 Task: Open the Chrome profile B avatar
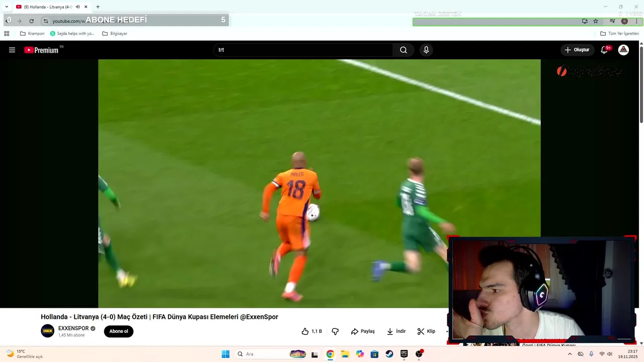coord(624,21)
